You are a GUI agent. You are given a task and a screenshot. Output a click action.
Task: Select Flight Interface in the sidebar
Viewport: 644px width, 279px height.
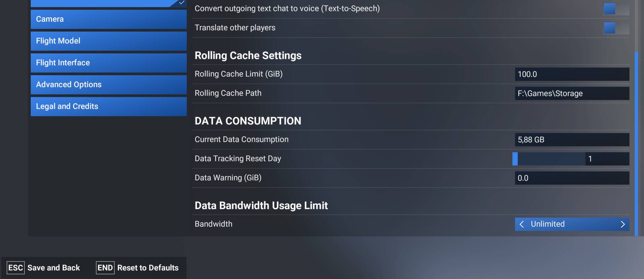coord(108,63)
